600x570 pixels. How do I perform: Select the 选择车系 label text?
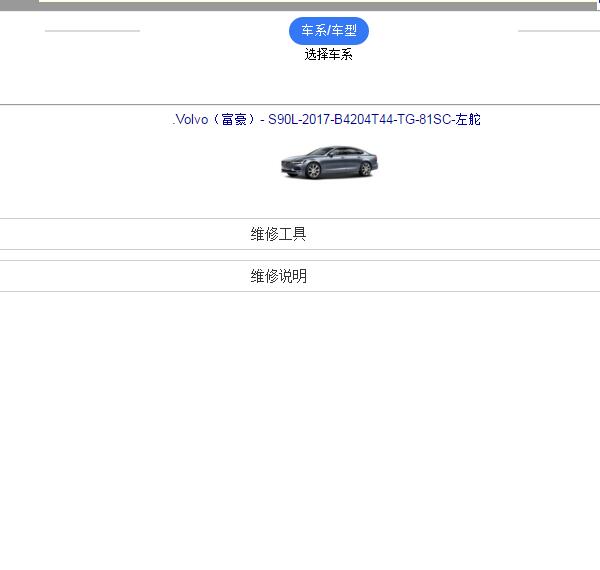(329, 55)
